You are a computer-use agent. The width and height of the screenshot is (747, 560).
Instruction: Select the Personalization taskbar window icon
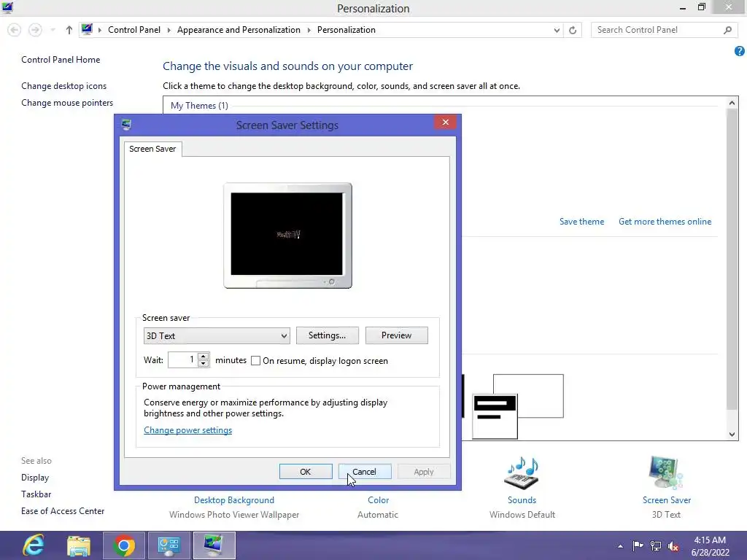(x=214, y=545)
